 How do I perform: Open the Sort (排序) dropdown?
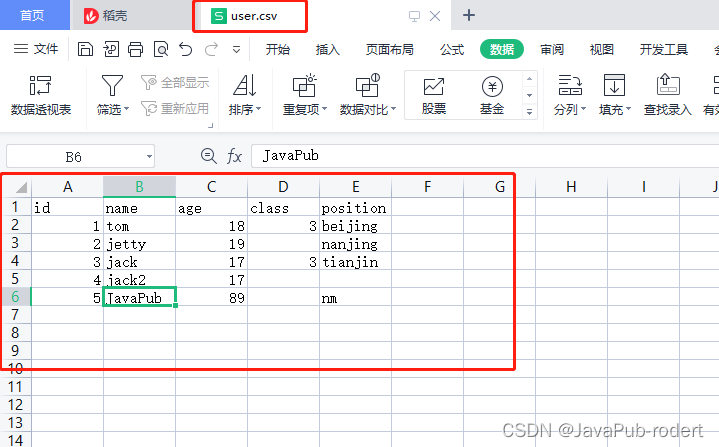pyautogui.click(x=245, y=109)
